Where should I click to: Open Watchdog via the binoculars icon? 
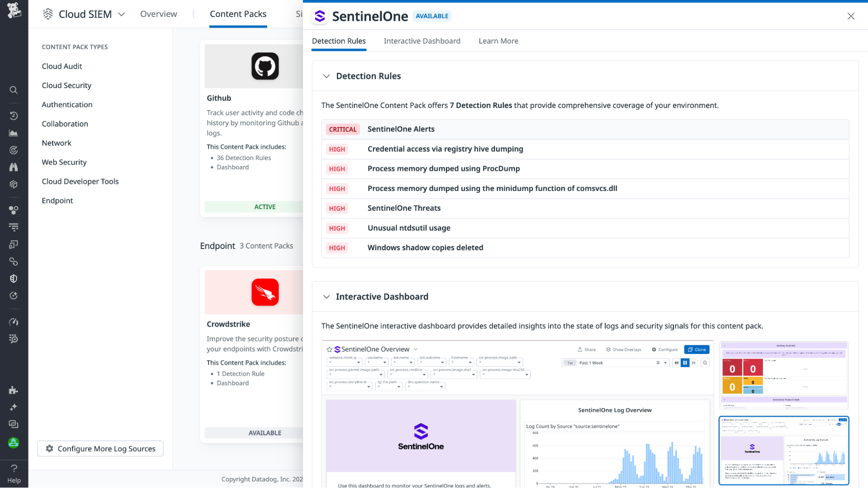coord(13,167)
